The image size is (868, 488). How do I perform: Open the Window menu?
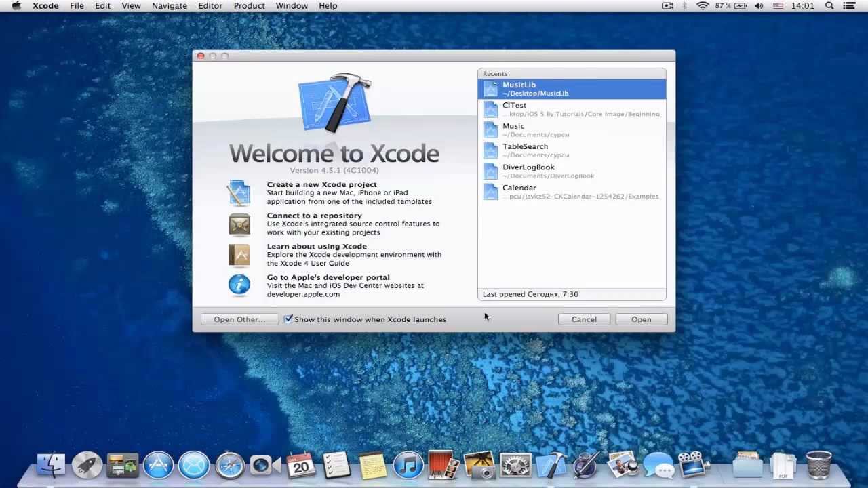pyautogui.click(x=292, y=5)
